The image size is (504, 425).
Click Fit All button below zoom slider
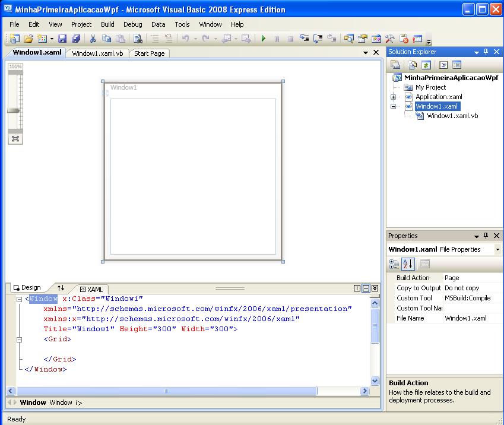click(x=15, y=139)
